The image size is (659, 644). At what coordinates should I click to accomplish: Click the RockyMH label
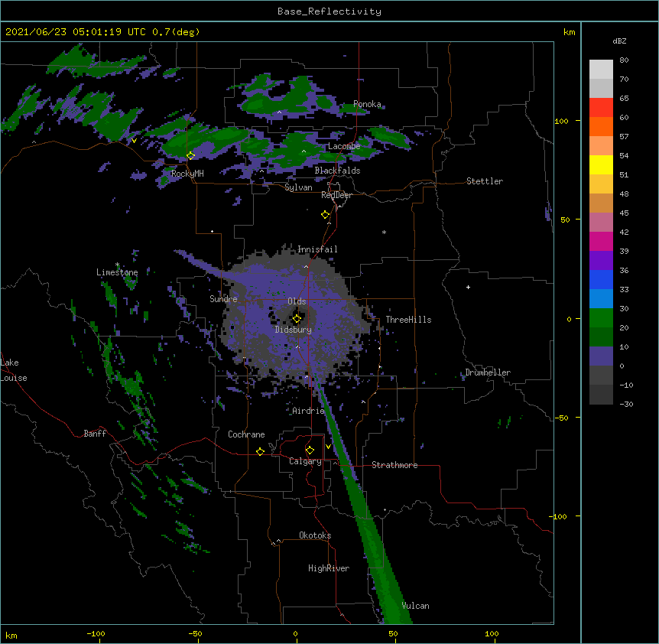pos(187,174)
